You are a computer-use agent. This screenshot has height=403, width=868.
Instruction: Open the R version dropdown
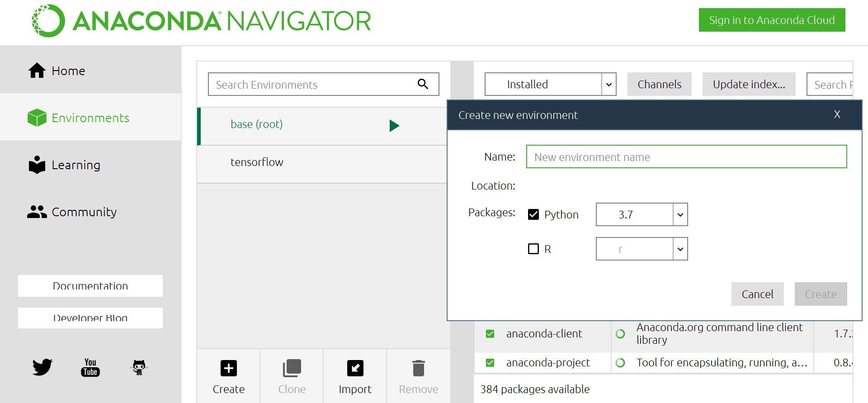pos(642,249)
